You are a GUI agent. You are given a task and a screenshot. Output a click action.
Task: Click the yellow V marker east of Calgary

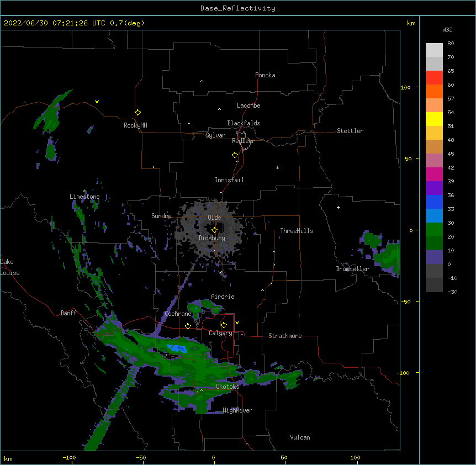237,323
